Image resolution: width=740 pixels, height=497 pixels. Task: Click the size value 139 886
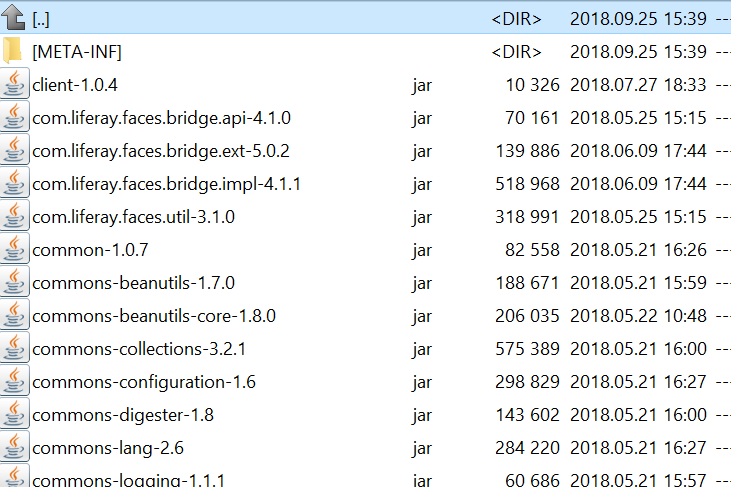pyautogui.click(x=527, y=151)
